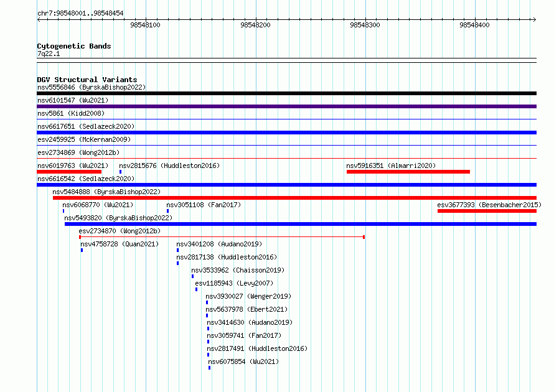Select the blue nsv5493820 variant bar

click(301, 224)
